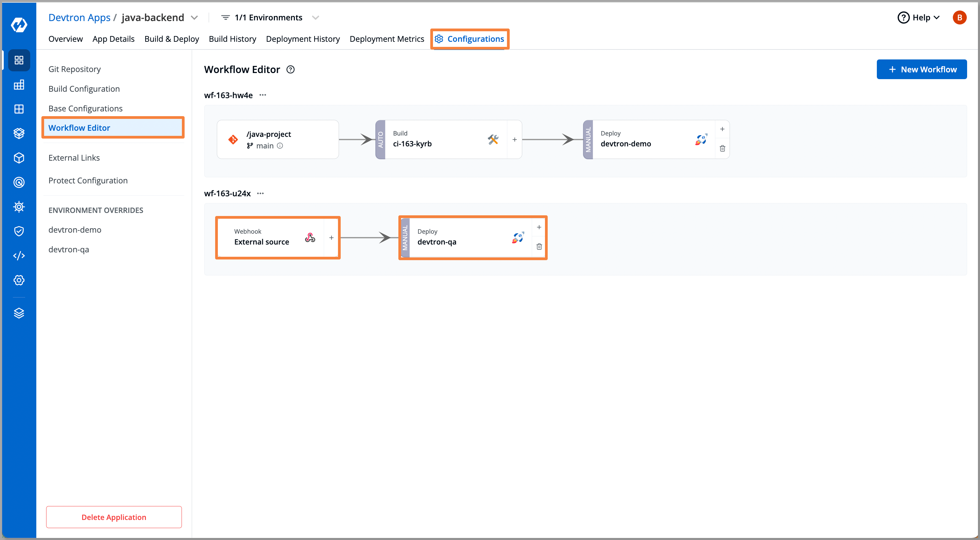
Task: Open the /java-project source node
Action: 278,139
